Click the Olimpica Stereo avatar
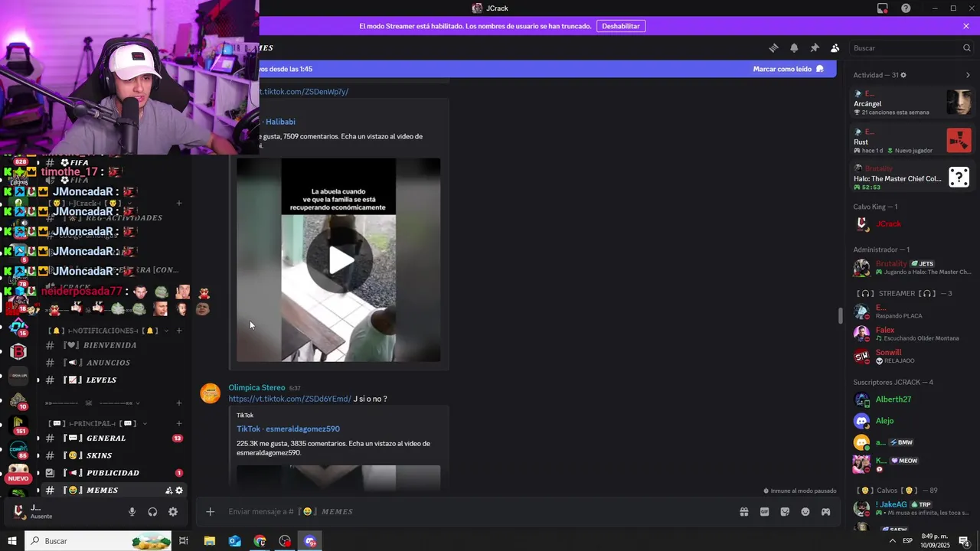The width and height of the screenshot is (980, 551). click(x=211, y=393)
